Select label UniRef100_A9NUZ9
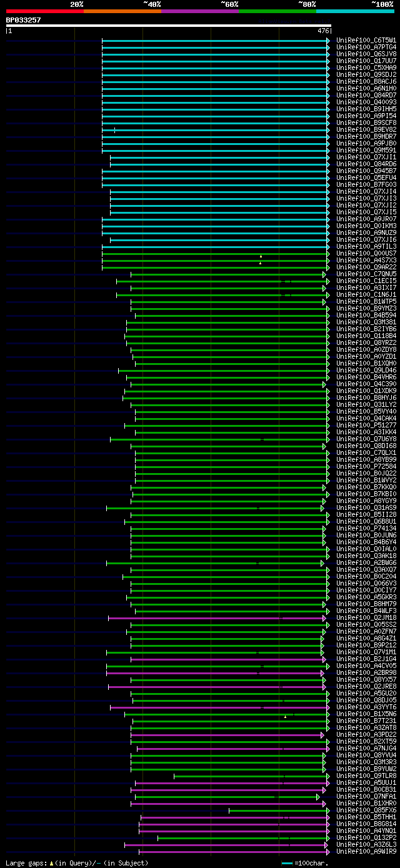 click(x=366, y=232)
